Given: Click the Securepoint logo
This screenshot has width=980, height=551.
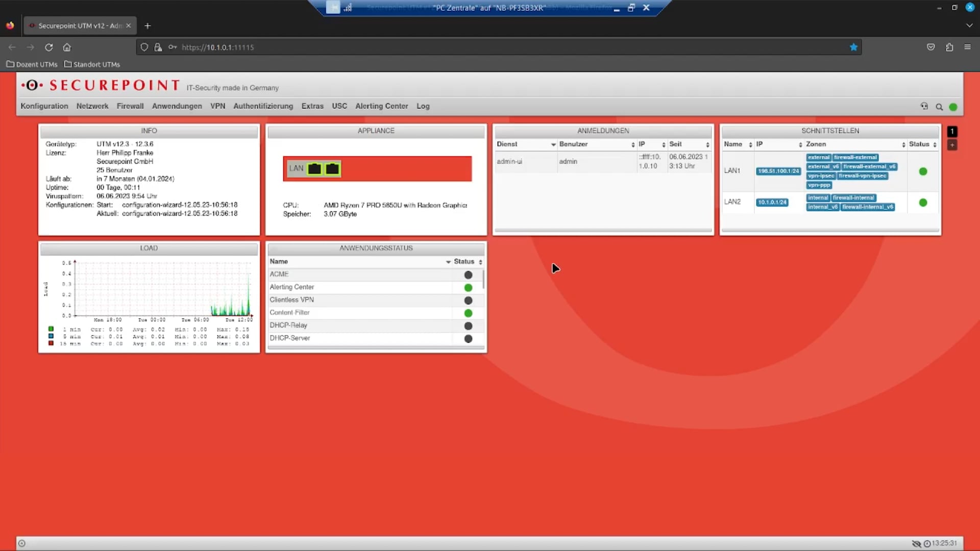Looking at the screenshot, I should (x=101, y=85).
